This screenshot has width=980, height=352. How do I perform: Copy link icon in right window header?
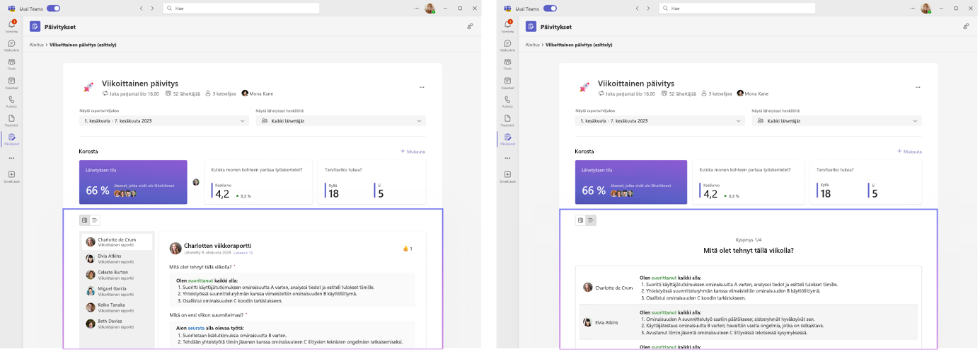(x=966, y=26)
